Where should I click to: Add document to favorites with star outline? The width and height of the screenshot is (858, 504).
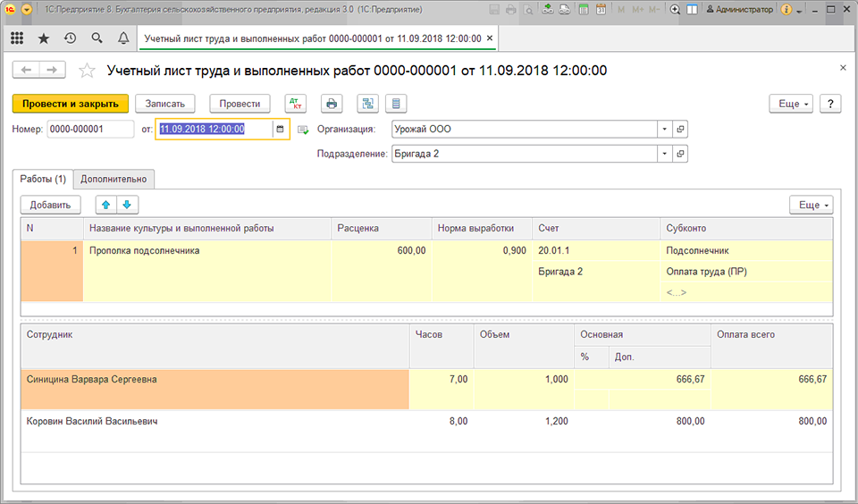click(87, 71)
